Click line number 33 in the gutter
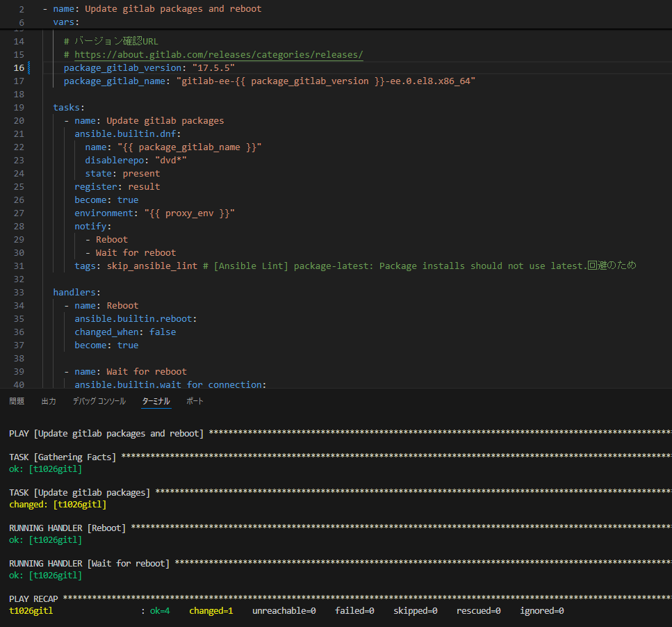The image size is (672, 627). [19, 292]
